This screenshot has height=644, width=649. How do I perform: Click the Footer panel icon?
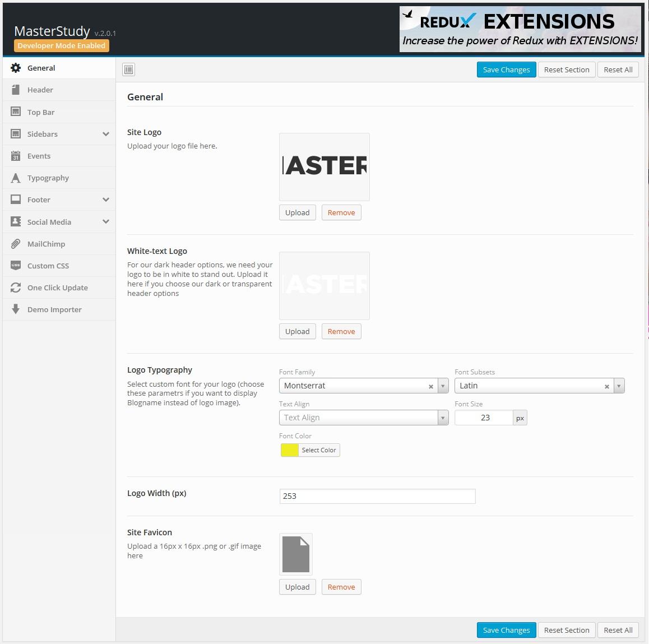tap(16, 200)
